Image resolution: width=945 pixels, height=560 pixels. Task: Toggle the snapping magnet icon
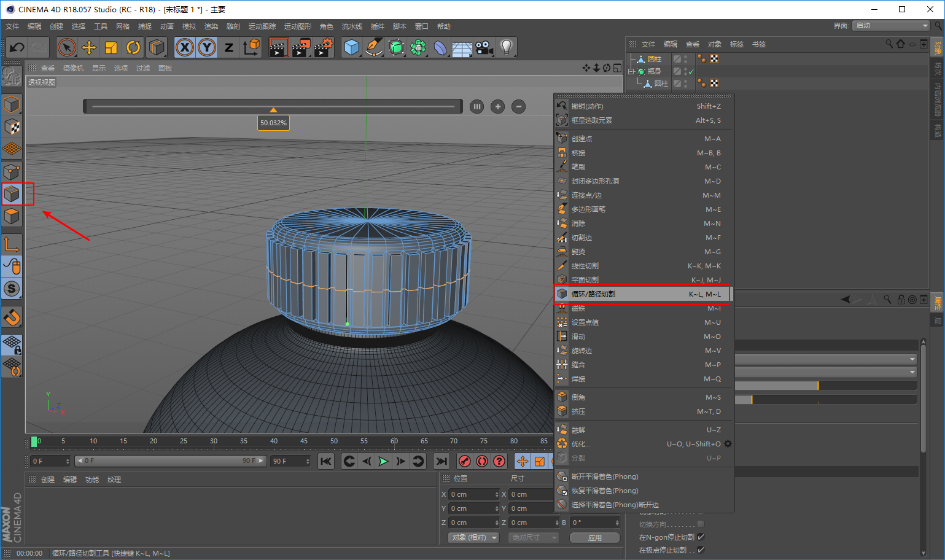tap(12, 317)
